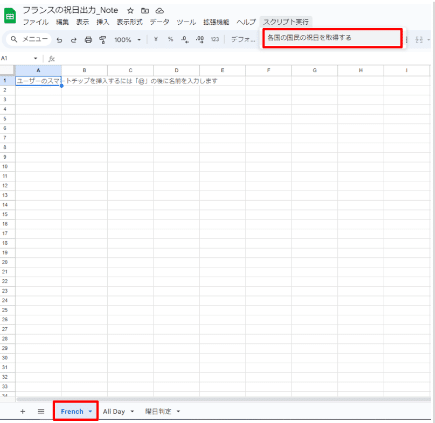Screen dimensions: 435x423
Task: Select 各国の国民の祝日を取得する menu entry
Action: 332,38
